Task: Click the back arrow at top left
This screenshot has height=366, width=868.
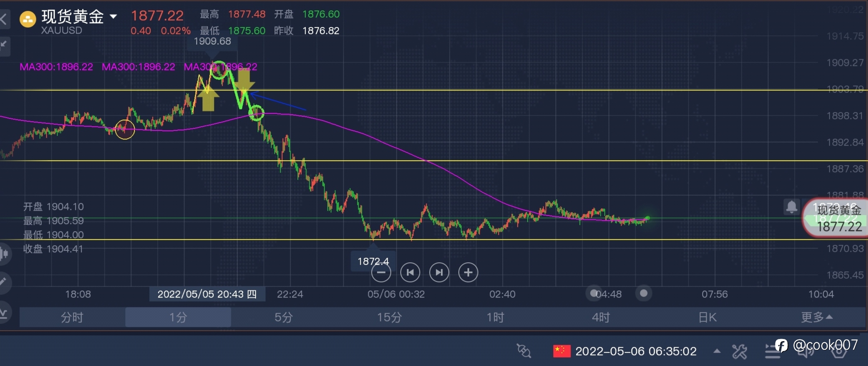Action: tap(4, 19)
